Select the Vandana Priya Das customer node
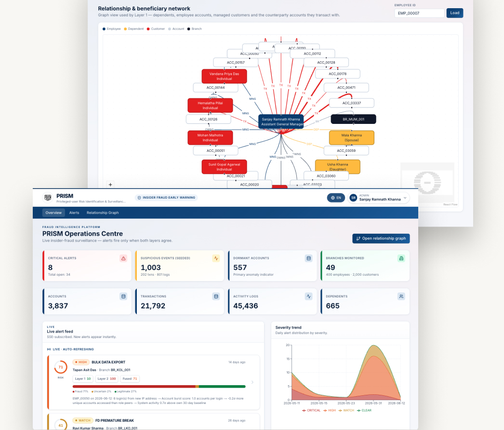Viewport: 504px width, 430px height. [225, 76]
